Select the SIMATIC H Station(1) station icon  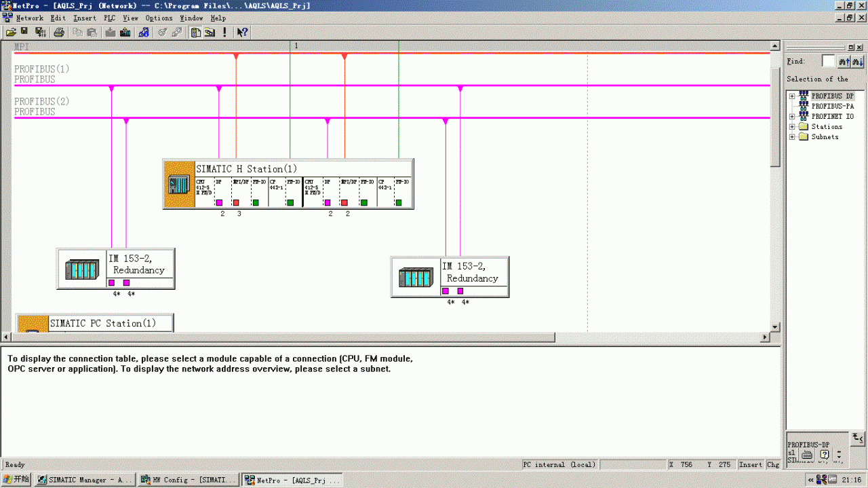click(180, 184)
